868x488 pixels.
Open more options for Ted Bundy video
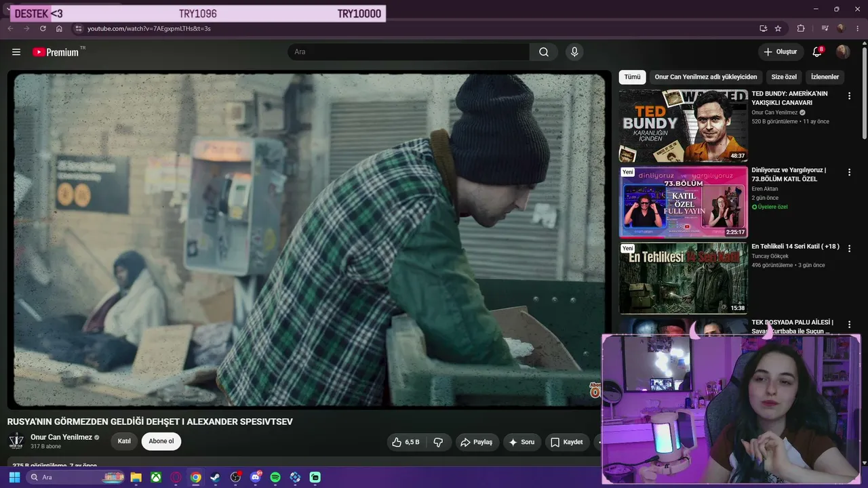click(849, 96)
